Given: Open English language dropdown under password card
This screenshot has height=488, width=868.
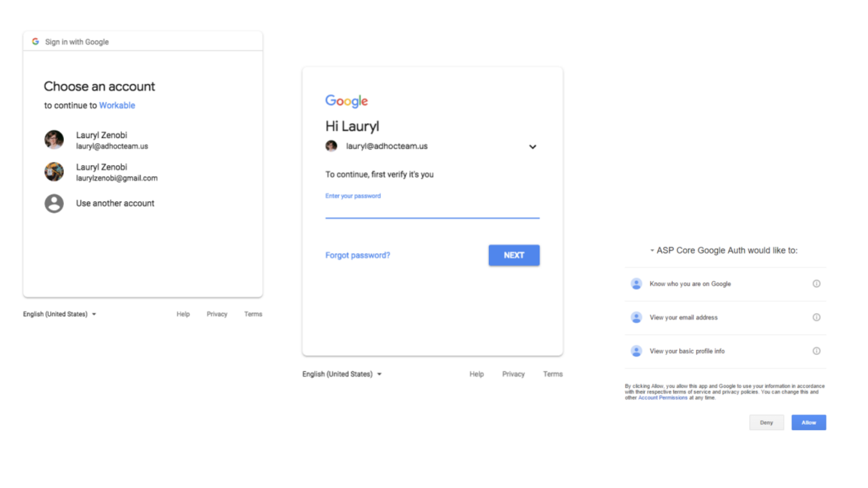Looking at the screenshot, I should (342, 374).
